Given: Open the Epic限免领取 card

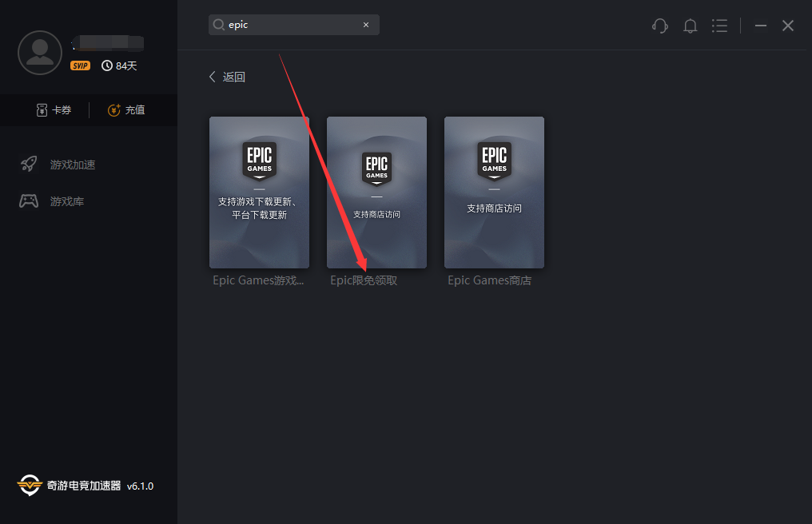Looking at the screenshot, I should click(376, 193).
